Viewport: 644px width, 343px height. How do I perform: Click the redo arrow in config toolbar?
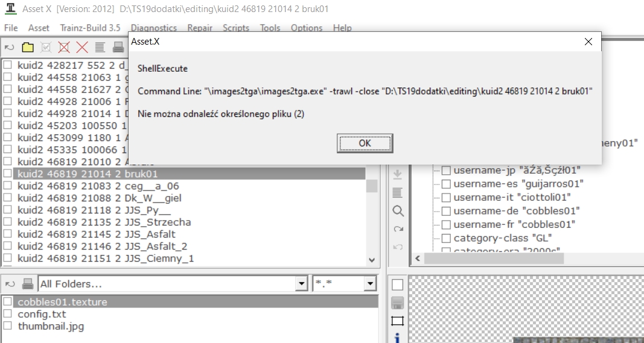point(398,229)
